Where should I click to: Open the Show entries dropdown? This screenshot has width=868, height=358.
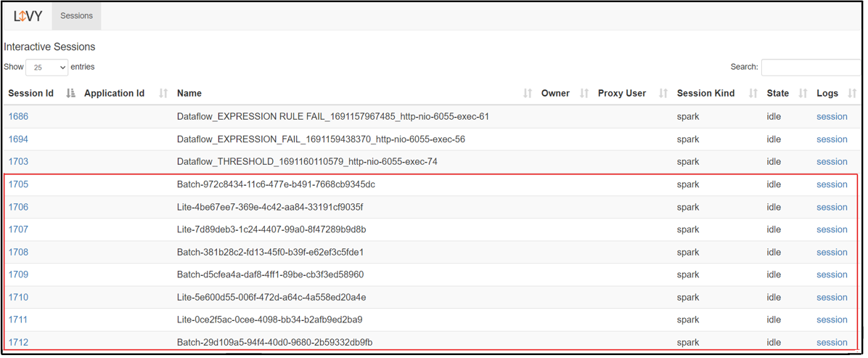pyautogui.click(x=46, y=68)
